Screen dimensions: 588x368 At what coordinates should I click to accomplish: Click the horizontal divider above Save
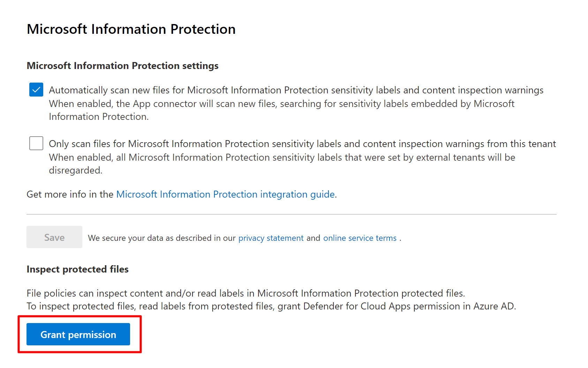pos(291,214)
